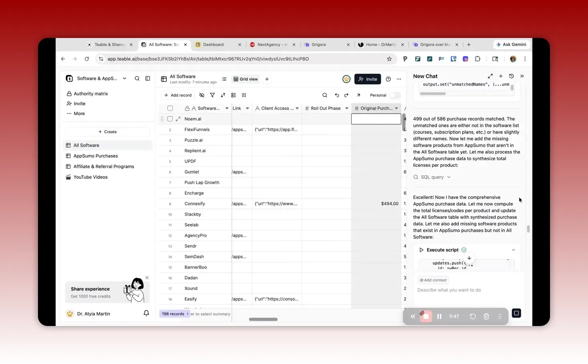Click the Add context button in chat
The image size is (588, 364).
pyautogui.click(x=433, y=280)
